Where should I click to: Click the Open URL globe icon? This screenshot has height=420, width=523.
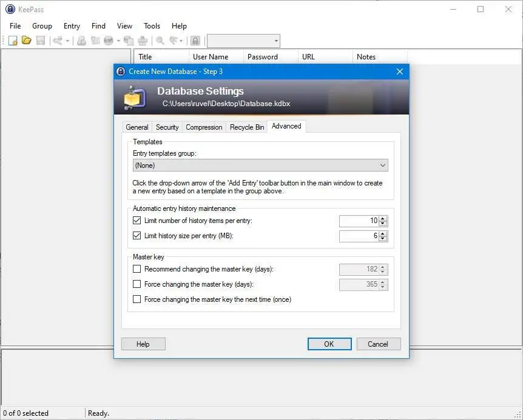(x=109, y=41)
